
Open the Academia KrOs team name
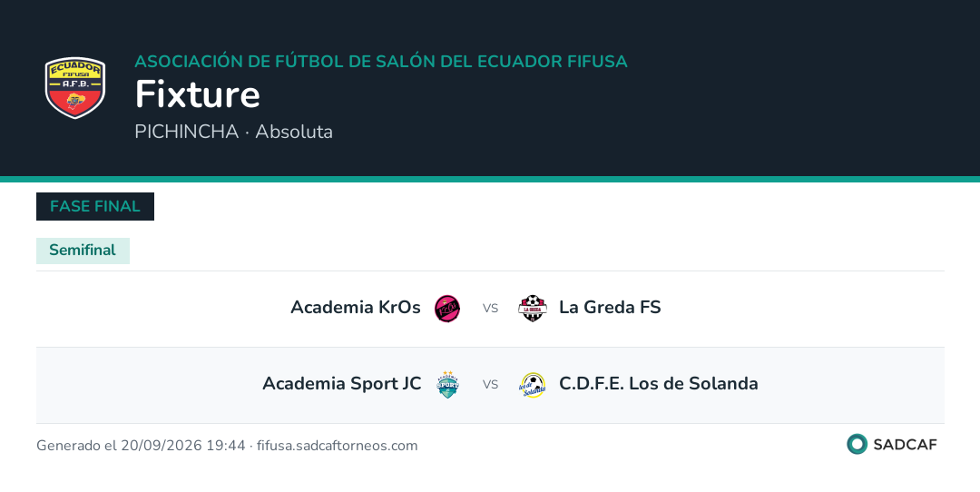355,308
